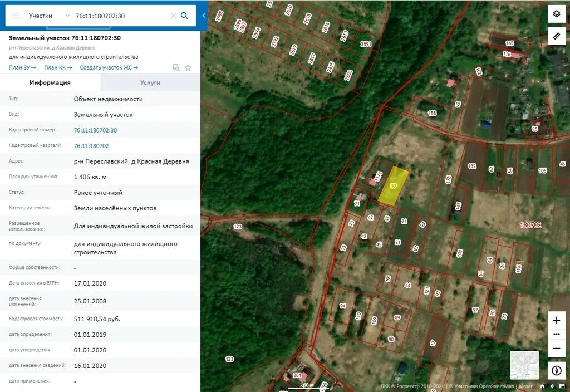The height and width of the screenshot is (392, 570).
Task: Click the highlighted yellow parcel 30
Action: pos(393,186)
